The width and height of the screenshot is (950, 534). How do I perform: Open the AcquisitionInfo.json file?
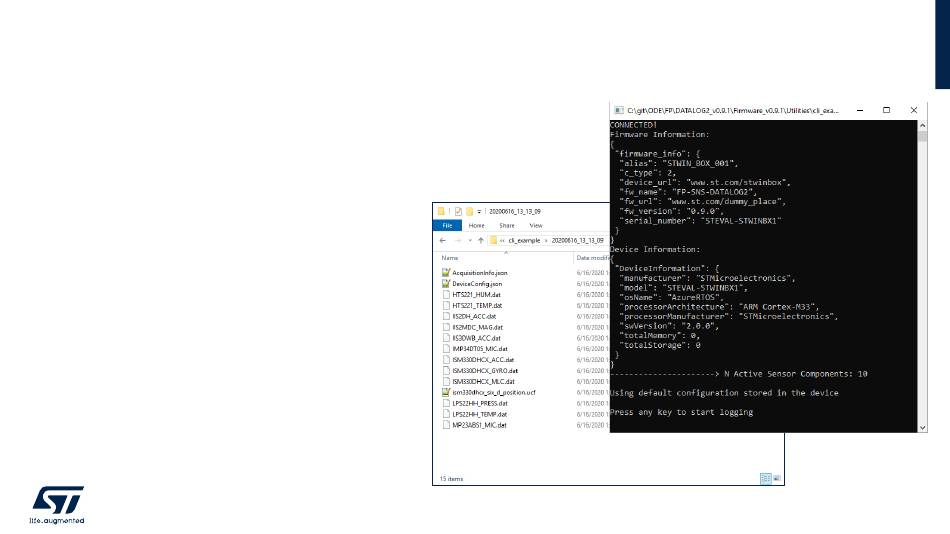click(480, 272)
